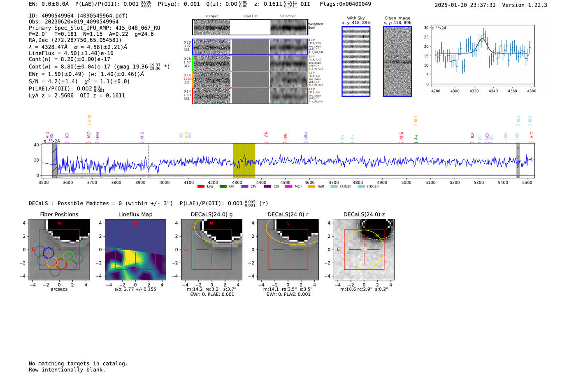The image size is (576, 392).
Task: Click the red Lyα legend swatch
Action: (201, 187)
